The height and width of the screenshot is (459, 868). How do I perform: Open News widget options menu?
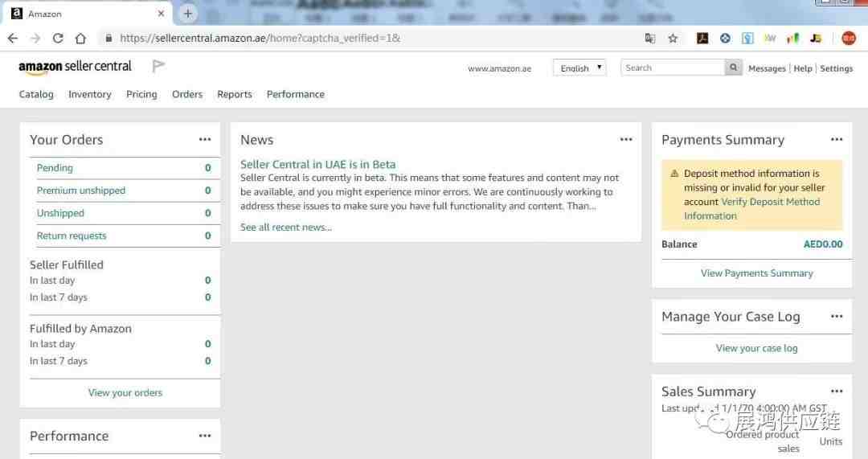pos(626,140)
